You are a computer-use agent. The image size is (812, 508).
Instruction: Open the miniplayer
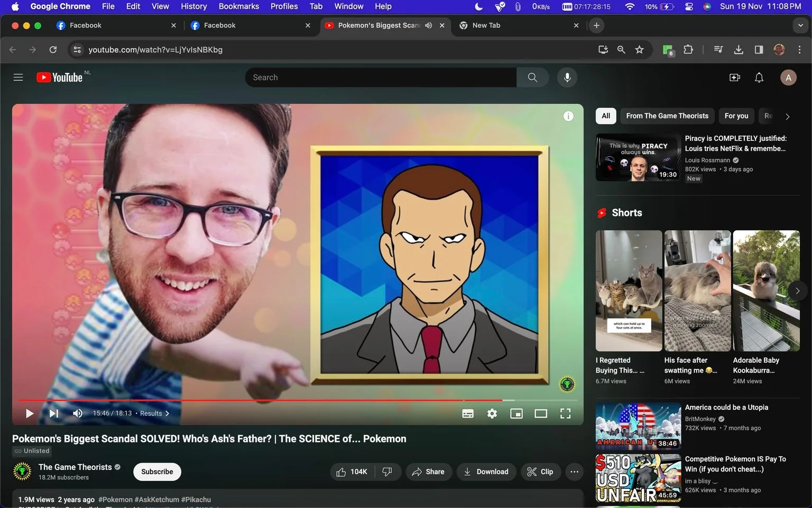(516, 413)
